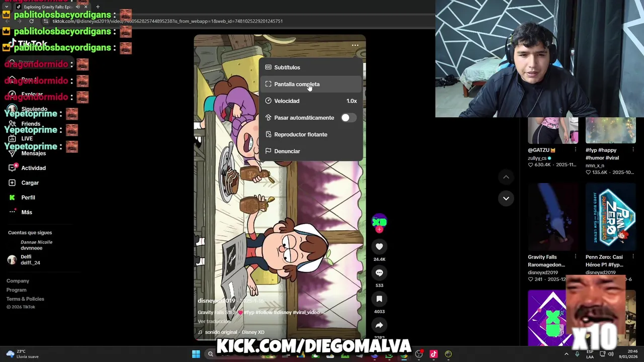Screen dimensions: 644x362
Task: Toggle Pasar automáticamente switch
Action: click(348, 118)
